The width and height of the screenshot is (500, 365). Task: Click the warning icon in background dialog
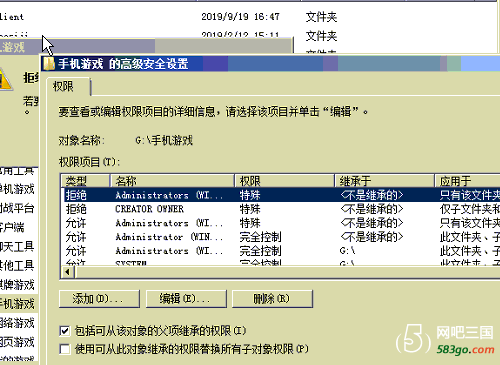[x=5, y=79]
